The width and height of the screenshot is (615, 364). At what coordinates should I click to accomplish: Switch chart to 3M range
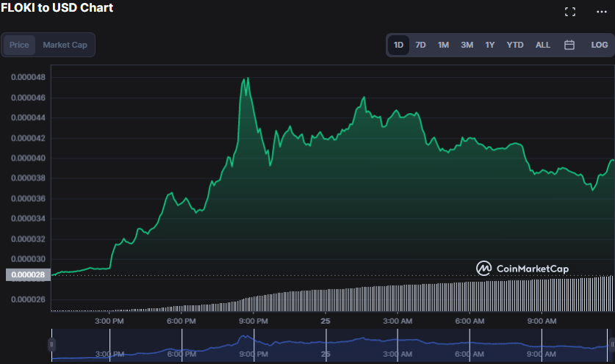(467, 45)
